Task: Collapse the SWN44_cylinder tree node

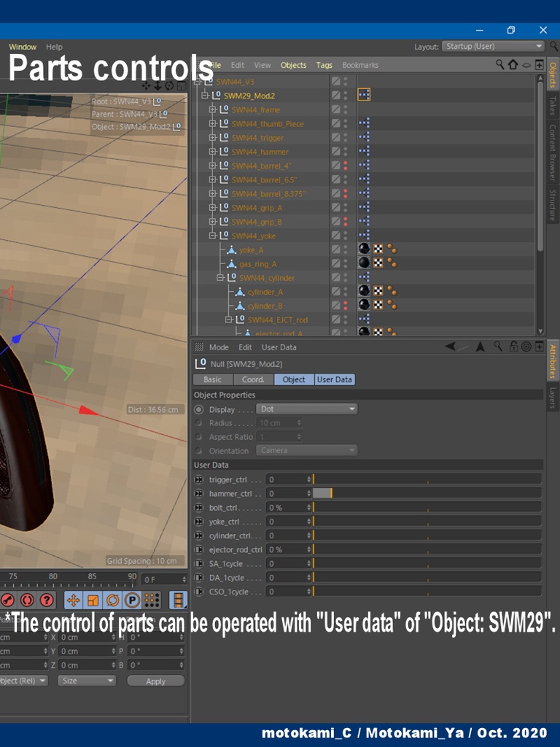Action: point(220,277)
